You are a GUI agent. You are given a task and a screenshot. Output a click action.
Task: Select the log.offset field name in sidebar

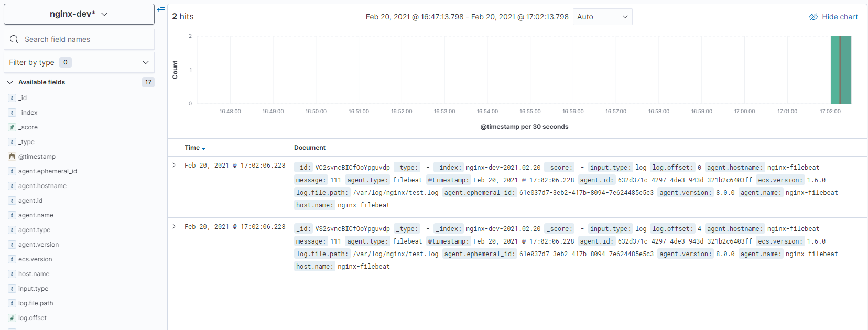pos(32,318)
